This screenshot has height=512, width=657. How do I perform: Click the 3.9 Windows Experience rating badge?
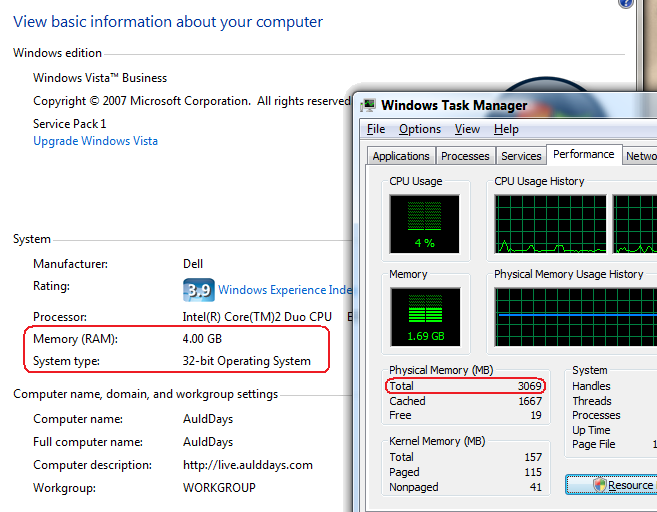point(199,290)
